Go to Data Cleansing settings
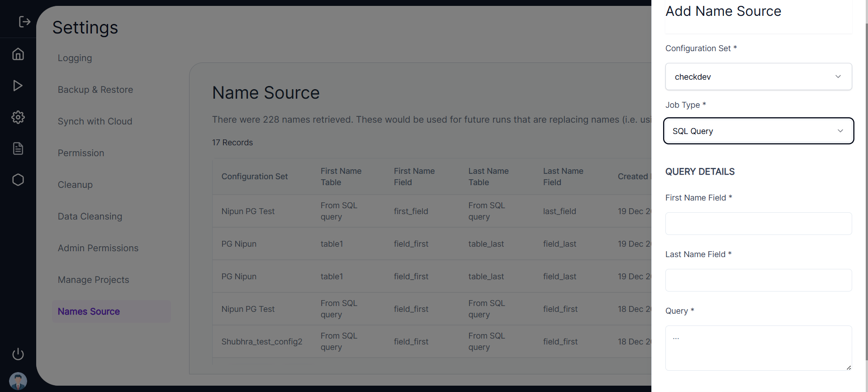 point(90,216)
